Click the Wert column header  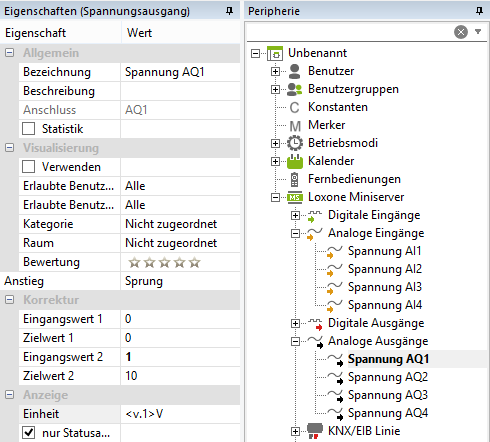click(181, 33)
